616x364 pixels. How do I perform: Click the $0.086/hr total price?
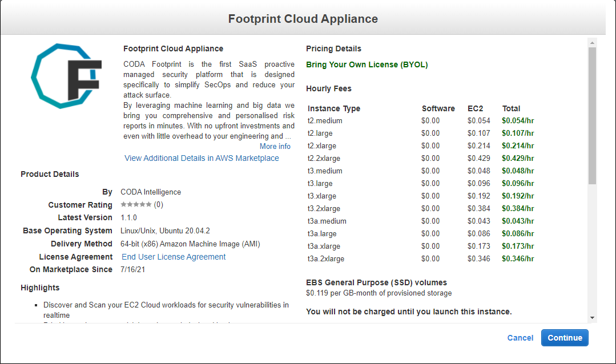(x=518, y=234)
